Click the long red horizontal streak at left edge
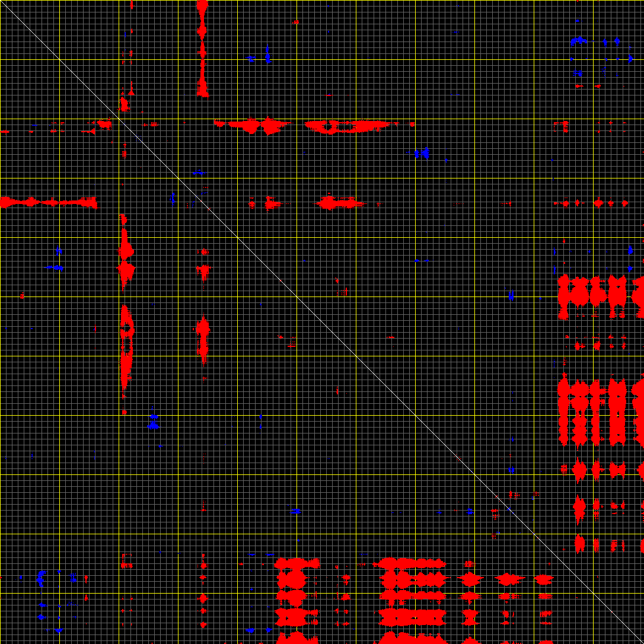 [47, 202]
